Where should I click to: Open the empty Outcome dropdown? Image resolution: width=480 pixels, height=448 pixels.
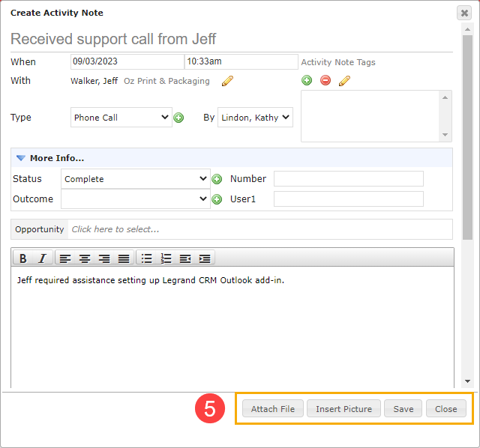pyautogui.click(x=136, y=199)
